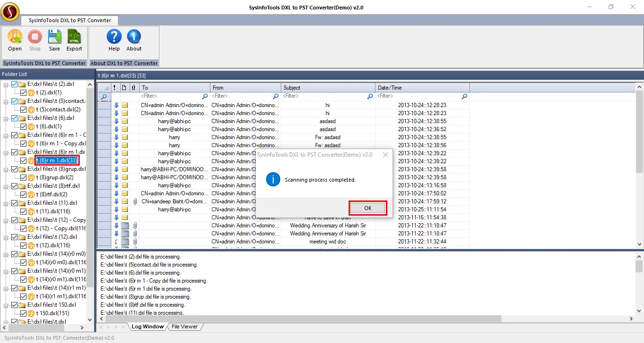Collapse the E:\dxl files\t (11).dxl folder node
This screenshot has width=644, height=343.
(x=6, y=203)
